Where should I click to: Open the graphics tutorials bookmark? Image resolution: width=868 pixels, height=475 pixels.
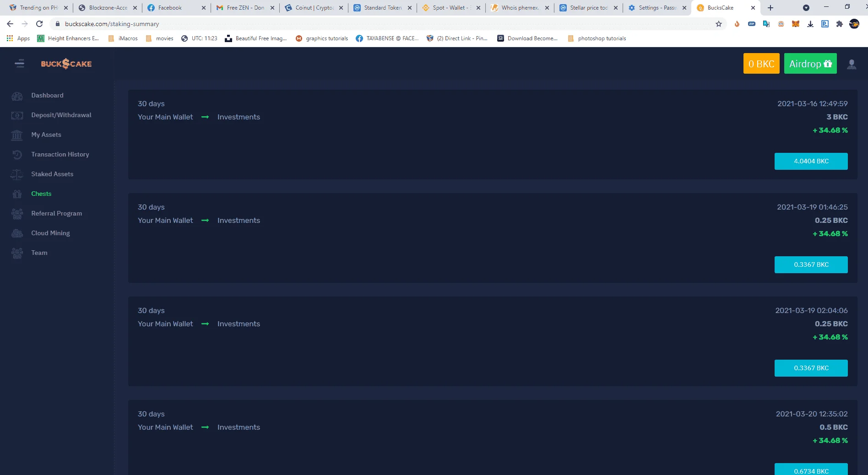(322, 38)
